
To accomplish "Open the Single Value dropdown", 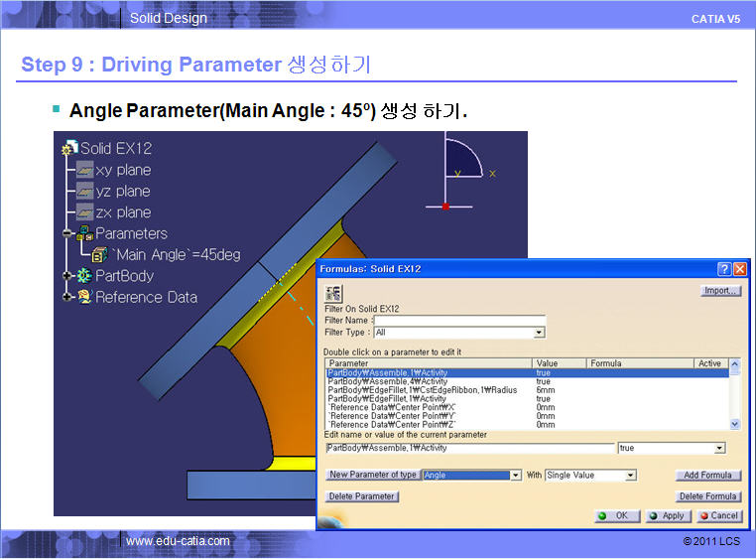I will [630, 476].
